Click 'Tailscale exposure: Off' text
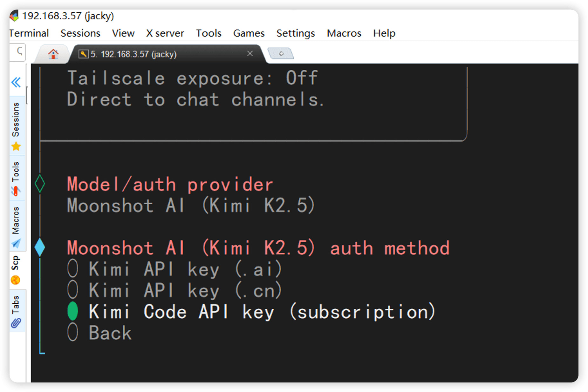The image size is (588, 392). pos(193,78)
